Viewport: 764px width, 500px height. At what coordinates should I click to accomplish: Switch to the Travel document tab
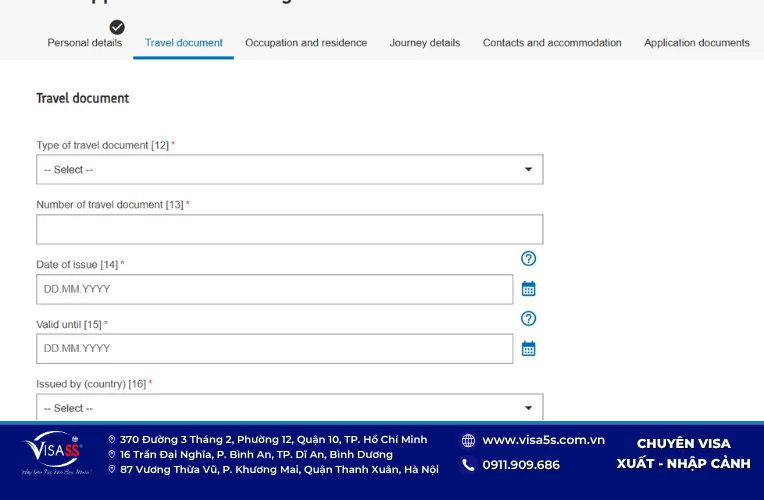(184, 43)
